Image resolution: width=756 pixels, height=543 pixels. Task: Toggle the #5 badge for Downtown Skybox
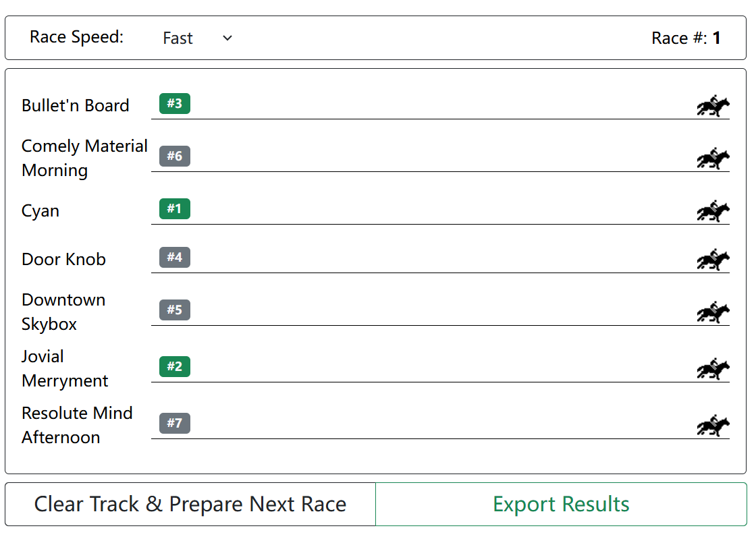pyautogui.click(x=173, y=310)
